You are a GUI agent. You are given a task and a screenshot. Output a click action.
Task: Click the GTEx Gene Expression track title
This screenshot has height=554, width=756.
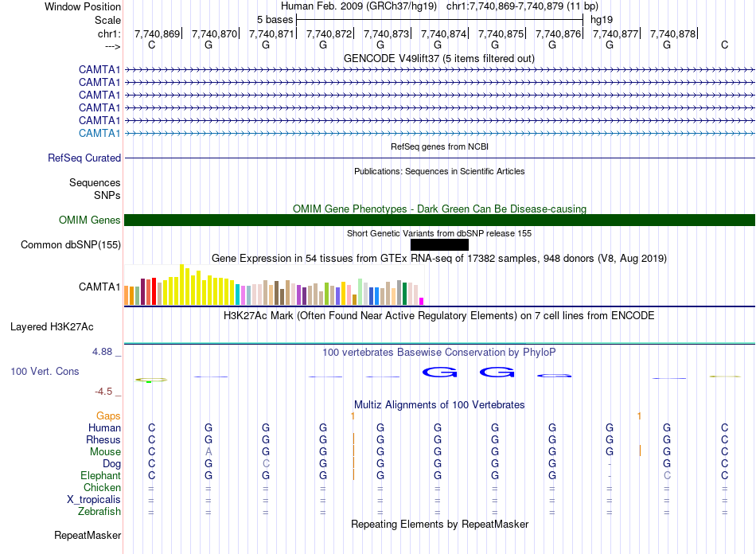pos(438,259)
